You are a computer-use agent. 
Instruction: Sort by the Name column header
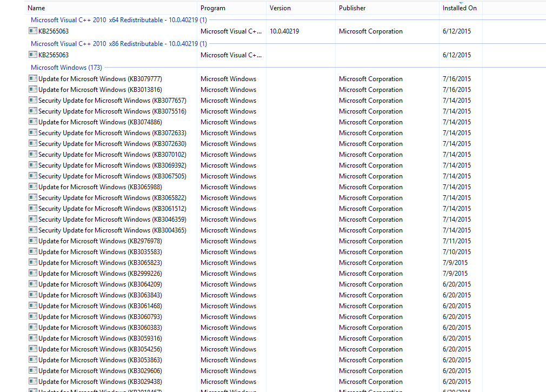[36, 8]
